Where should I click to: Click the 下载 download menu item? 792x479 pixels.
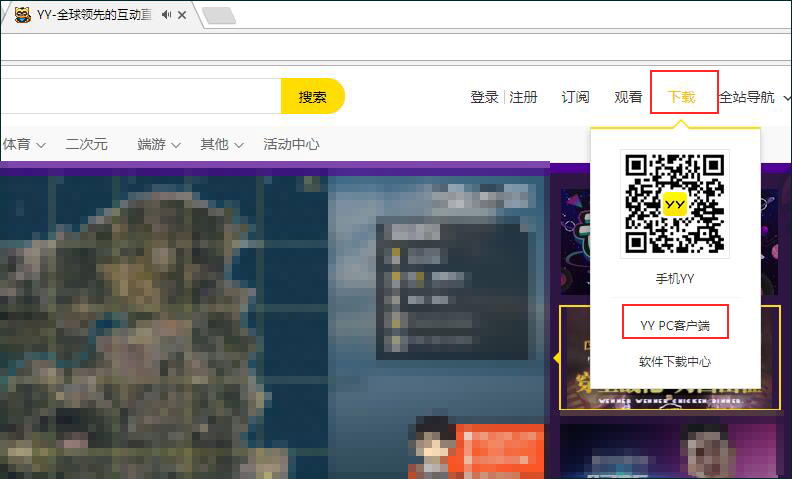[x=681, y=97]
